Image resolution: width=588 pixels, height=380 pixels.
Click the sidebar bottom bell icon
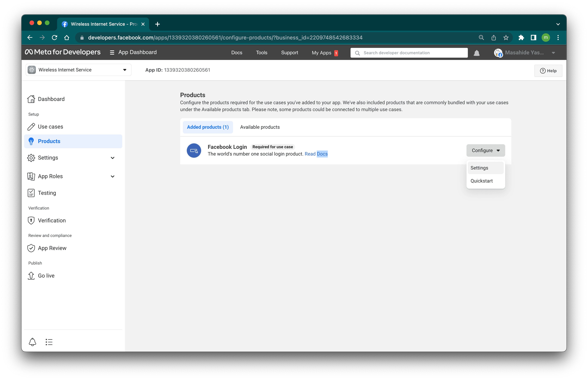[32, 342]
